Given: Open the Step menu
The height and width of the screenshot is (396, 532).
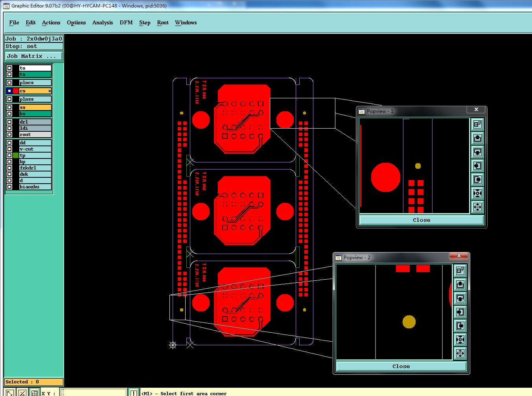Looking at the screenshot, I should [x=145, y=22].
